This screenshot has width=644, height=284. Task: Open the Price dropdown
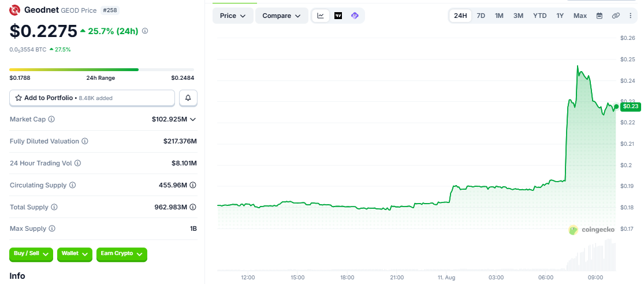pos(233,16)
